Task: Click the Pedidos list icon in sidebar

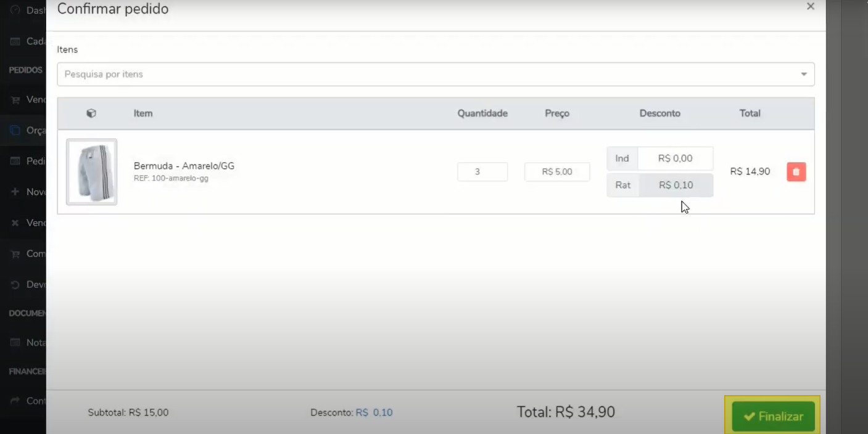Action: [x=15, y=161]
